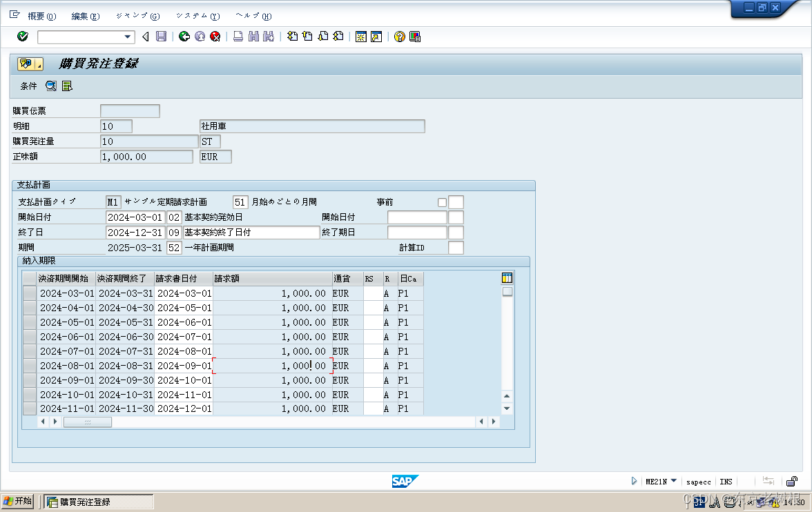Confirm entry with the green checkmark icon
The width and height of the screenshot is (812, 512).
pyautogui.click(x=22, y=37)
